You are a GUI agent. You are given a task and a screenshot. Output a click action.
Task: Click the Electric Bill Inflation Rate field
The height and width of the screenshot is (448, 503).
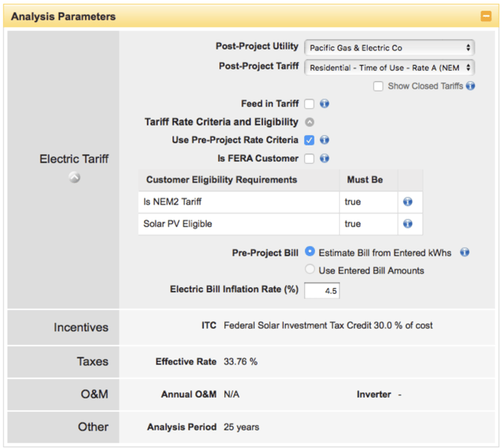tap(322, 290)
